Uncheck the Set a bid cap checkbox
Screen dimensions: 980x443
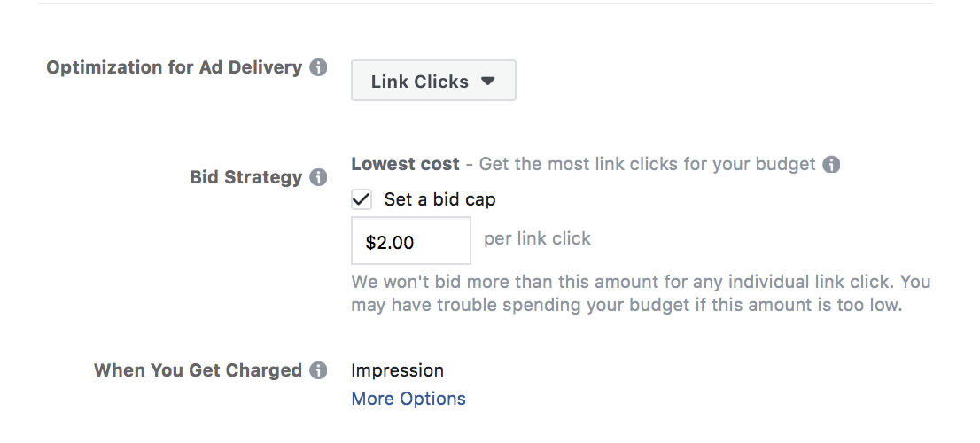[x=362, y=199]
